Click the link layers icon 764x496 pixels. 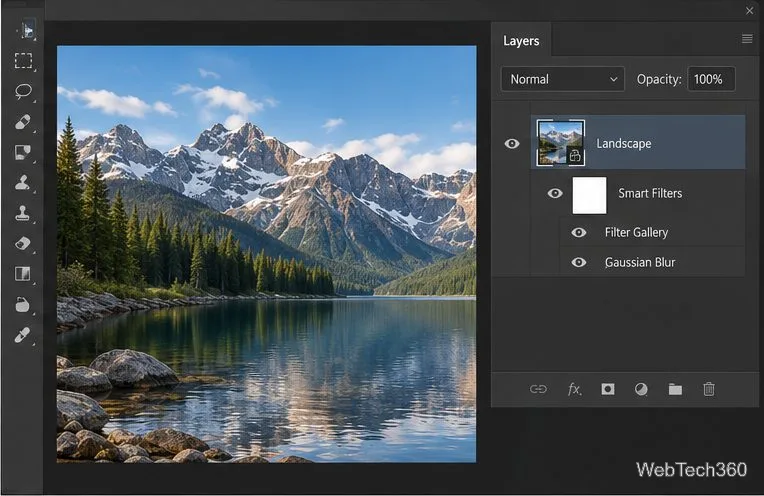[538, 389]
